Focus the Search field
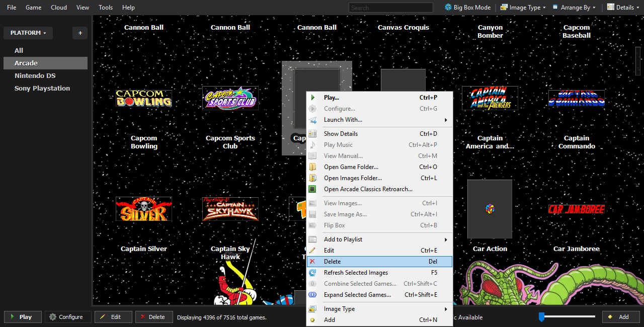This screenshot has width=644, height=327. 391,8
